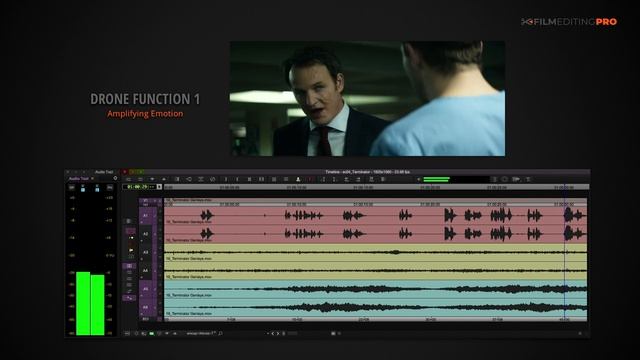Click the person silhouette icon in timeline toolbar
The width and height of the screenshot is (640, 360).
pyautogui.click(x=298, y=179)
